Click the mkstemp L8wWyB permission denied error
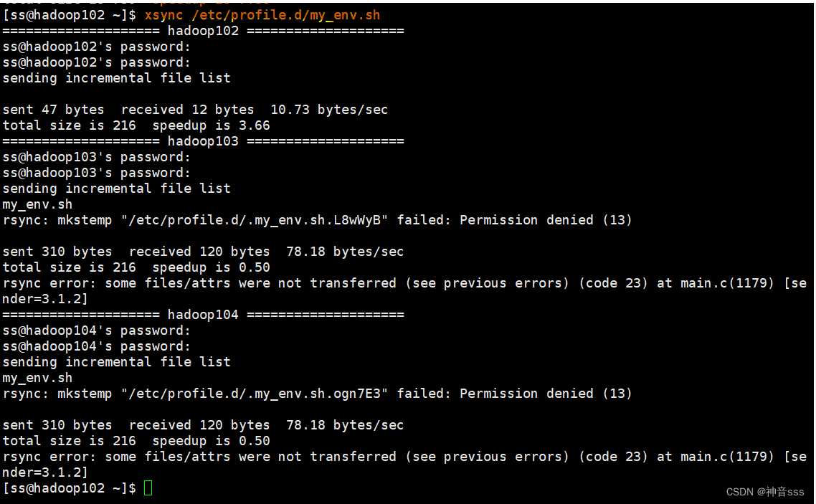 [317, 220]
